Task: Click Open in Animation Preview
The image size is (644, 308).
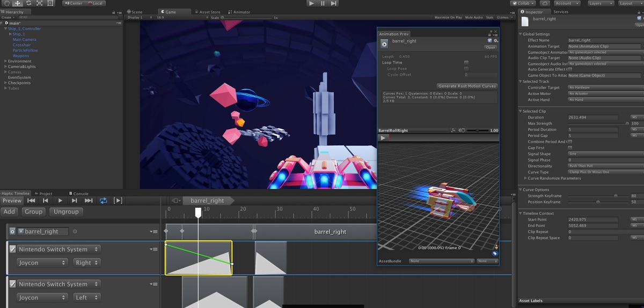Action: coord(491,47)
